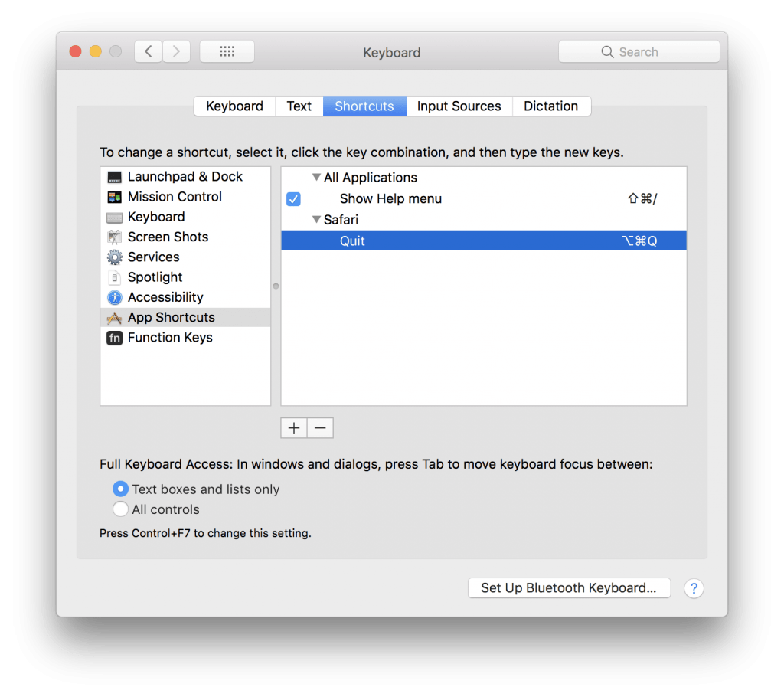Select Launchpad & Dock label
Viewport: 784px width, 697px height.
click(185, 177)
